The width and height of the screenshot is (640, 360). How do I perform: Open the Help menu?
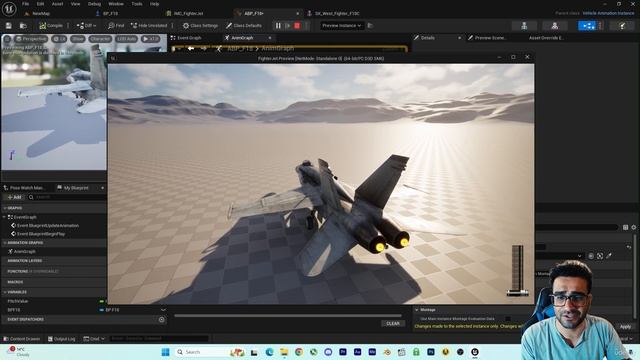[154, 4]
